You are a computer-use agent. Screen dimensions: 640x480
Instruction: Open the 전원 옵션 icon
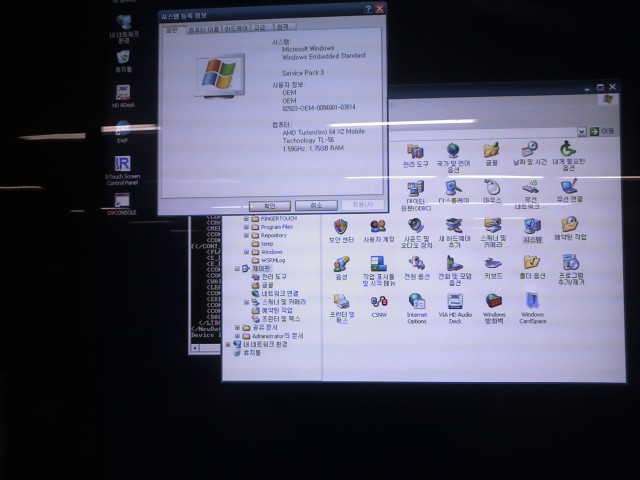click(416, 268)
